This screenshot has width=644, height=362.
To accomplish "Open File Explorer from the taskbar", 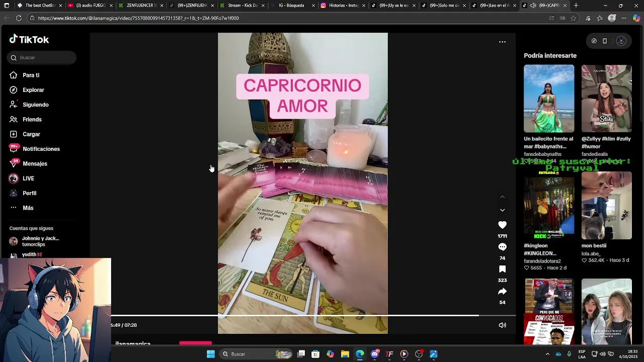I will (x=345, y=354).
